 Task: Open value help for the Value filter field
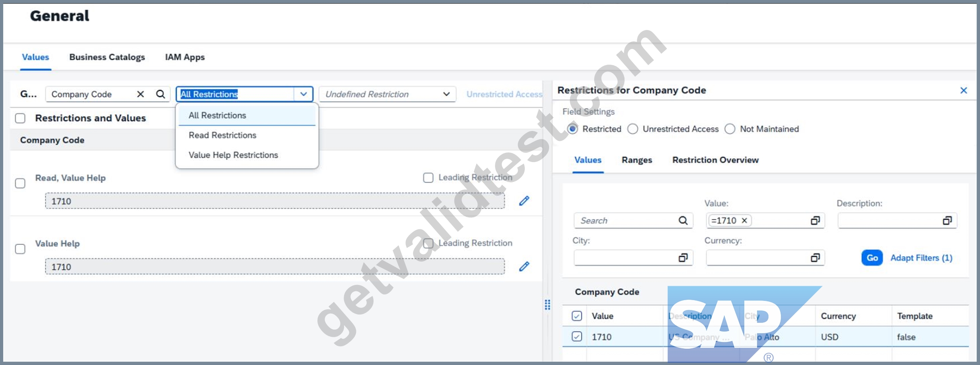[815, 221]
